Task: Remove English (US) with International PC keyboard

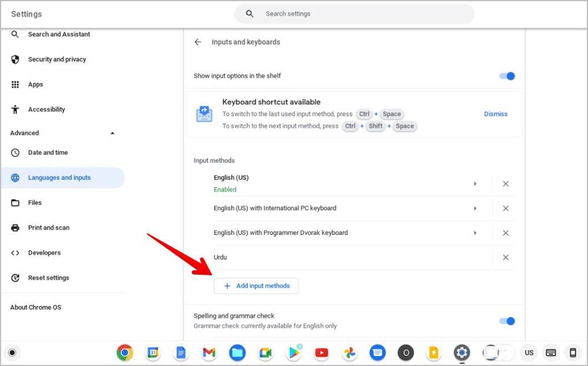Action: [506, 209]
